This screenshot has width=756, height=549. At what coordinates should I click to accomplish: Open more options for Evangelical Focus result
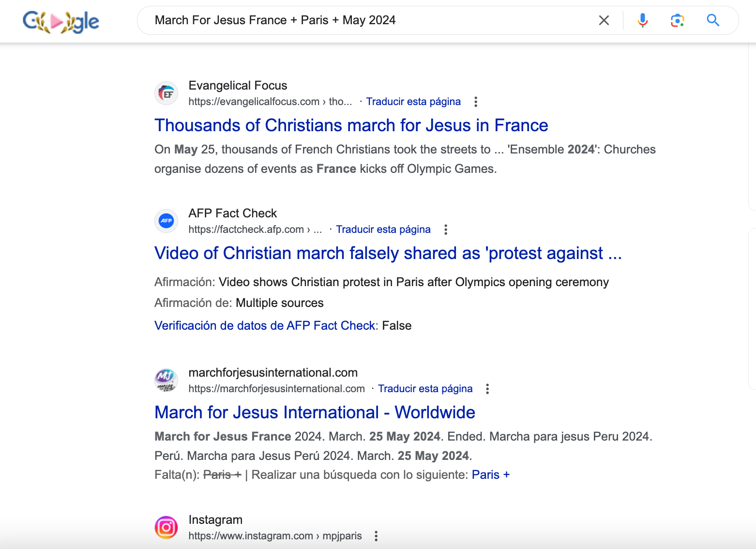coord(476,102)
